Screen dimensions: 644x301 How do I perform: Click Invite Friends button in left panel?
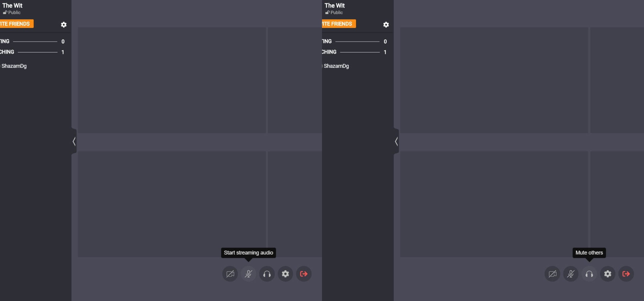[x=17, y=24]
